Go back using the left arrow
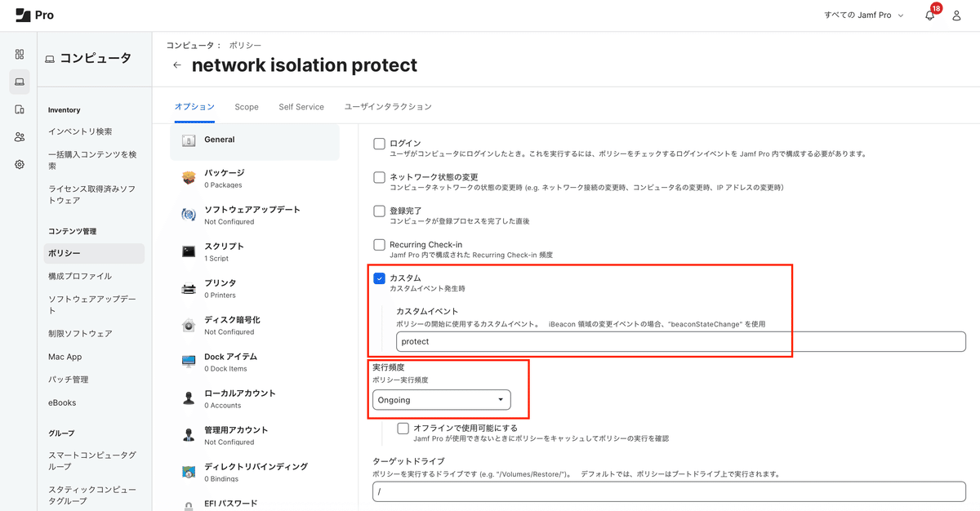This screenshot has height=511, width=980. coord(177,65)
